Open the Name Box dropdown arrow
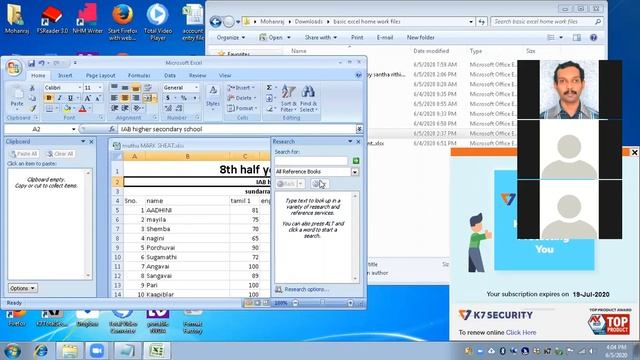 73,129
